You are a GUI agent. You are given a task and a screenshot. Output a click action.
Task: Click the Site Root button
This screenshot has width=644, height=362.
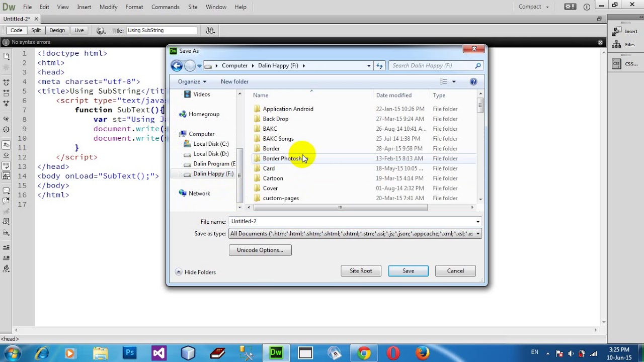click(x=361, y=271)
